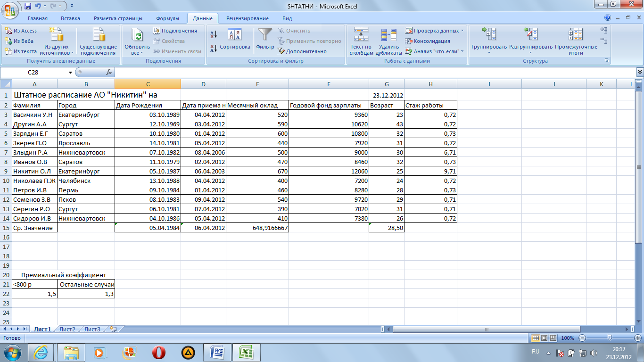Open the Вид (View) tab
Screen dimensions: 644x362
click(287, 18)
